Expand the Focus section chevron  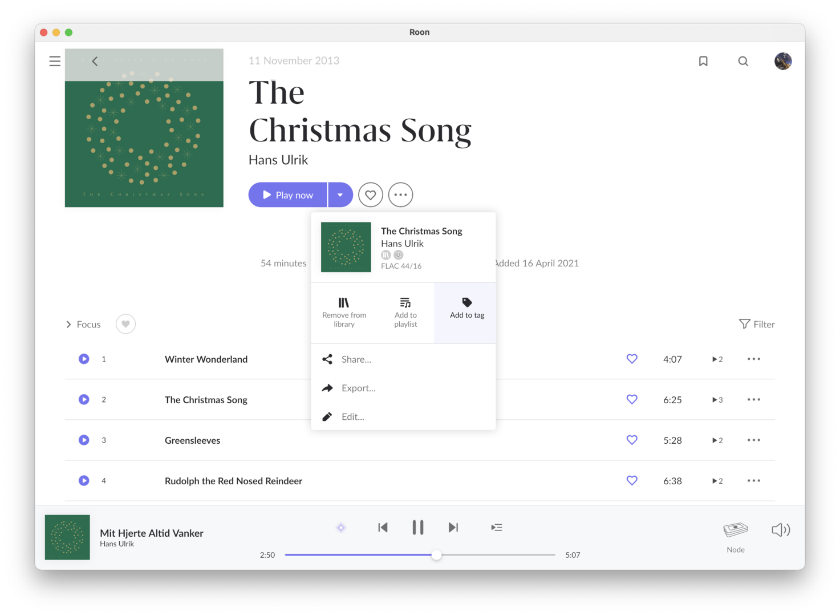click(68, 325)
